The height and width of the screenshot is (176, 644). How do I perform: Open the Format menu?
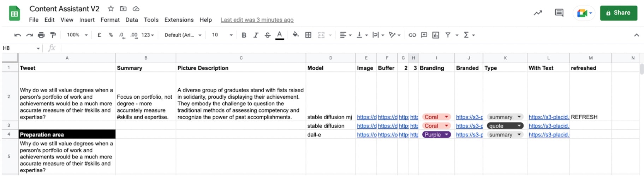110,20
